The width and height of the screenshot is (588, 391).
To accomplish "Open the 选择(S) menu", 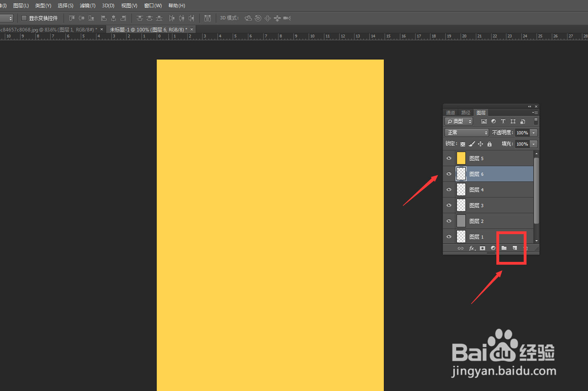I will tap(66, 6).
